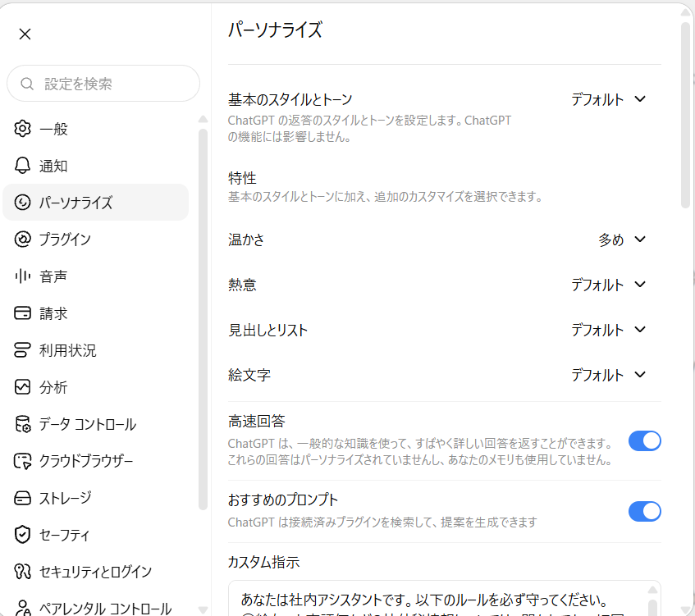Click the データ コントロール database icon

22,424
